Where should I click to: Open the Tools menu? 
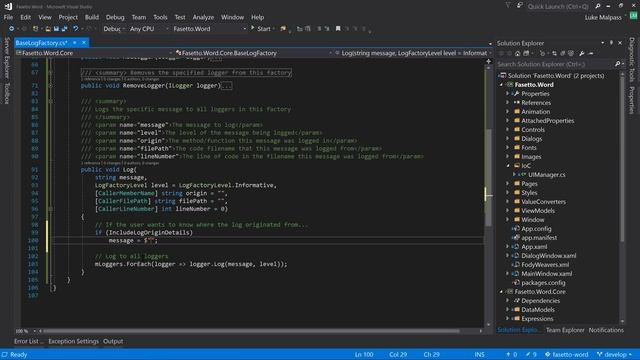pyautogui.click(x=160, y=17)
